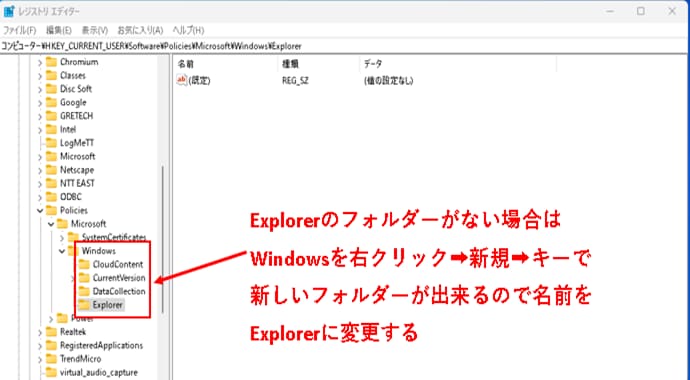
Task: Select the virtual_audio_capture folder icon
Action: click(x=52, y=373)
